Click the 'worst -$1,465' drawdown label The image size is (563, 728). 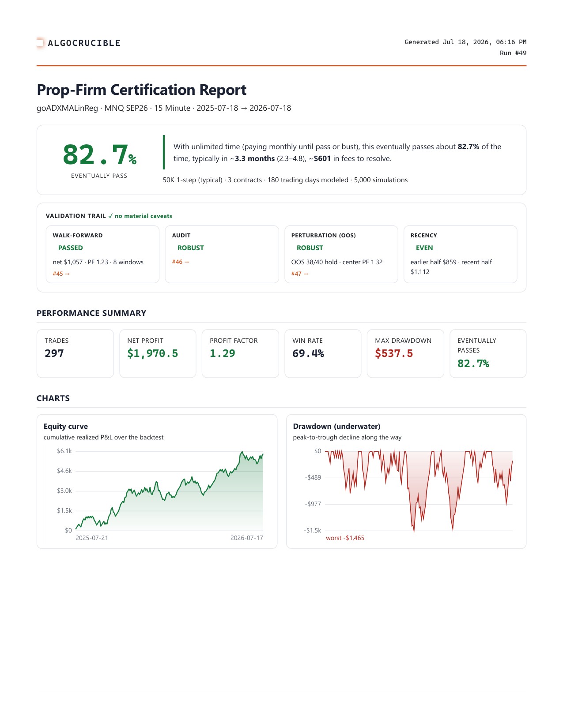[345, 538]
